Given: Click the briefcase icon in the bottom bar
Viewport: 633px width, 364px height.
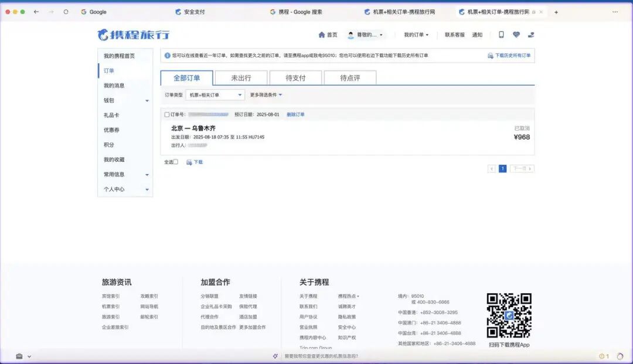Looking at the screenshot, I should [x=19, y=356].
